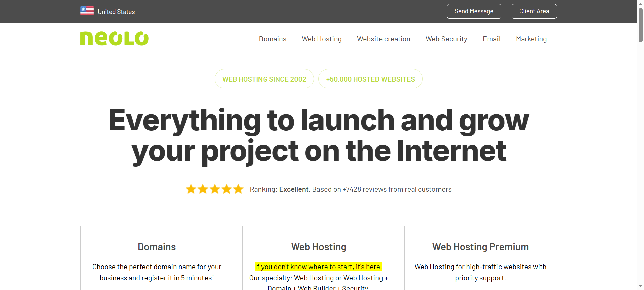Click the scrollbar down arrow

(x=640, y=286)
